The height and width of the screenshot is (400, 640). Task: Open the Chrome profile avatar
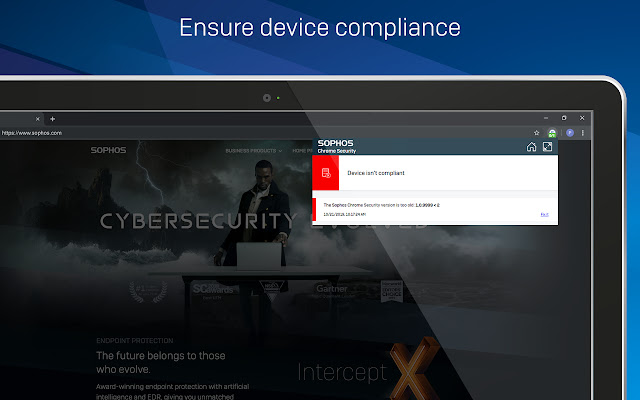coord(570,133)
